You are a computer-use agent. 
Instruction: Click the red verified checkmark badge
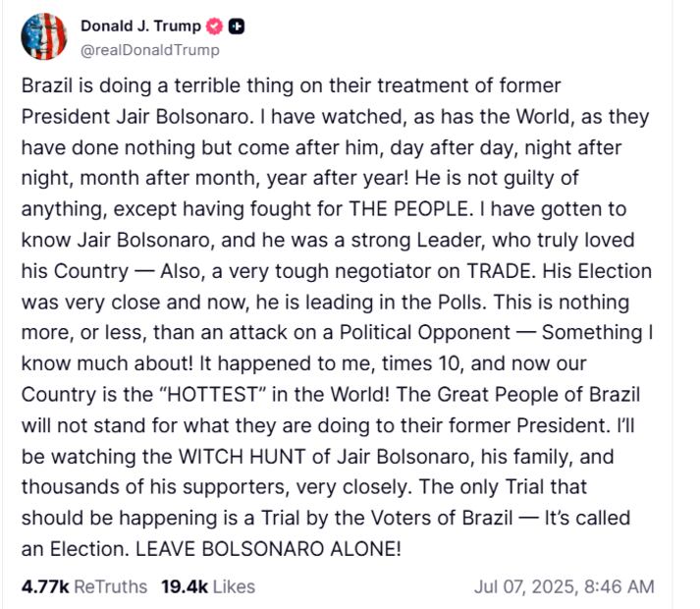tap(215, 27)
